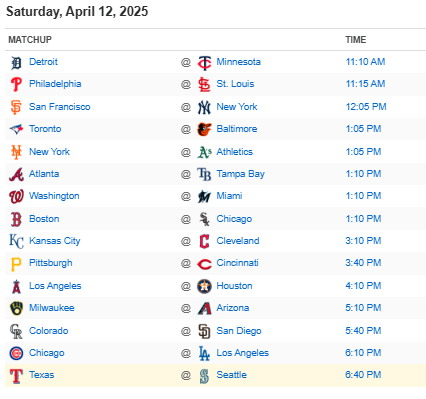
Task: Open the 11:10 AM game time link
Action: pos(365,62)
